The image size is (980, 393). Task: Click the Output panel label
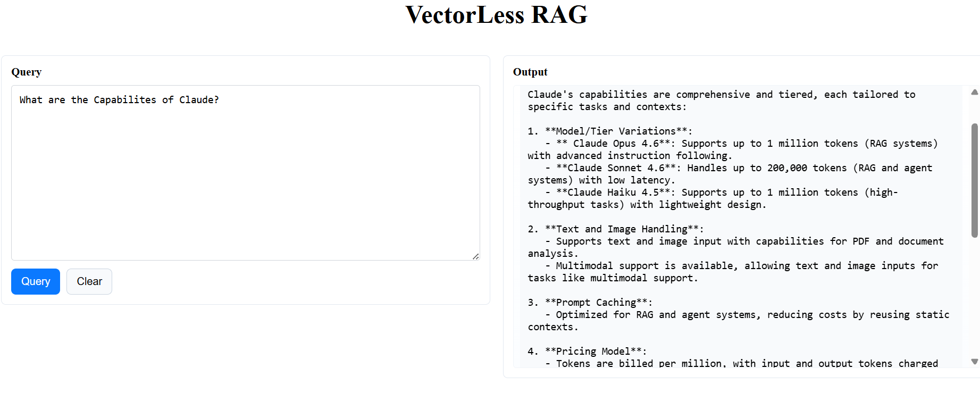pyautogui.click(x=530, y=72)
